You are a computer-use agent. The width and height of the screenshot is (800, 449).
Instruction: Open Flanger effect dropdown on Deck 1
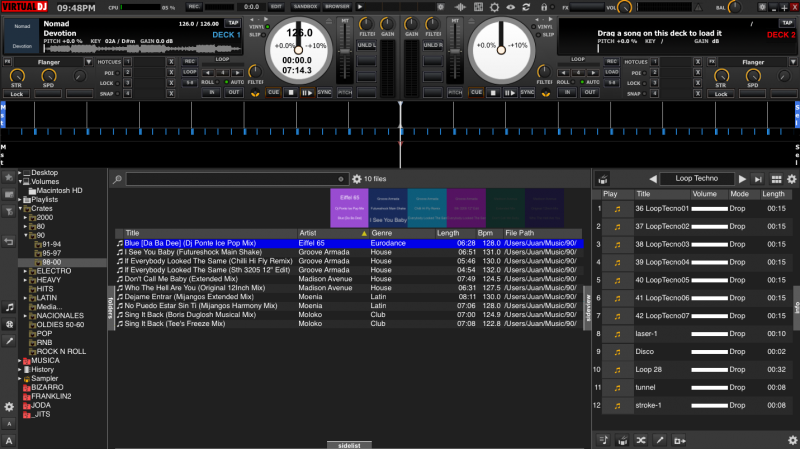tap(88, 62)
